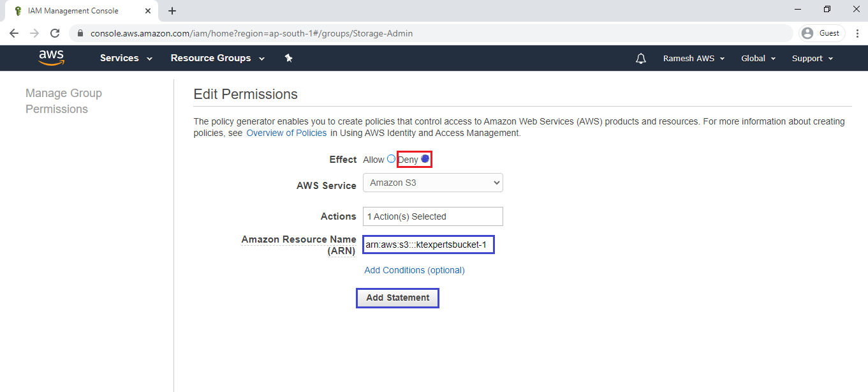Open the Services menu in navbar
The image size is (868, 392).
coord(126,58)
